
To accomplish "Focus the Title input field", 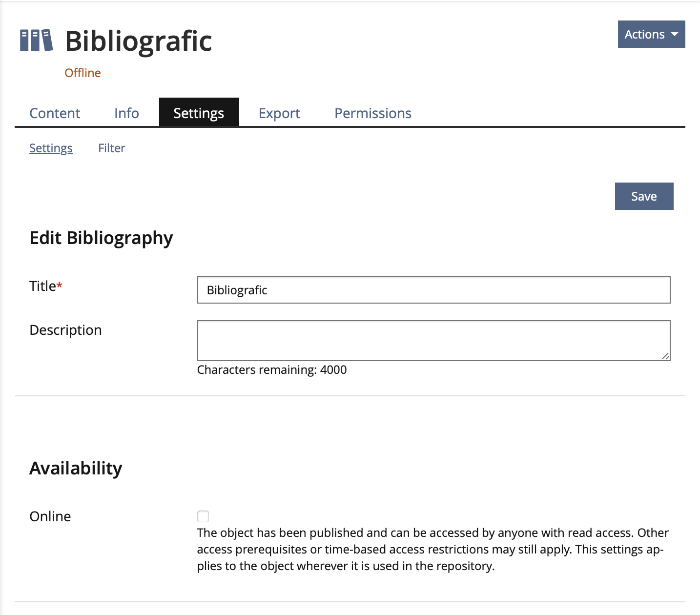I will tap(433, 290).
